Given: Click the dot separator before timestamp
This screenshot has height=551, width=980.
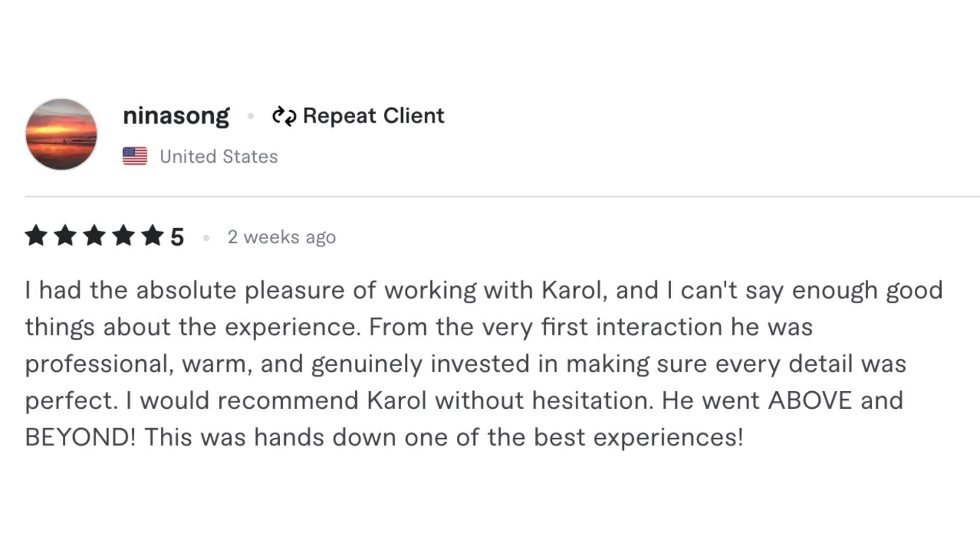Looking at the screenshot, I should pos(206,238).
